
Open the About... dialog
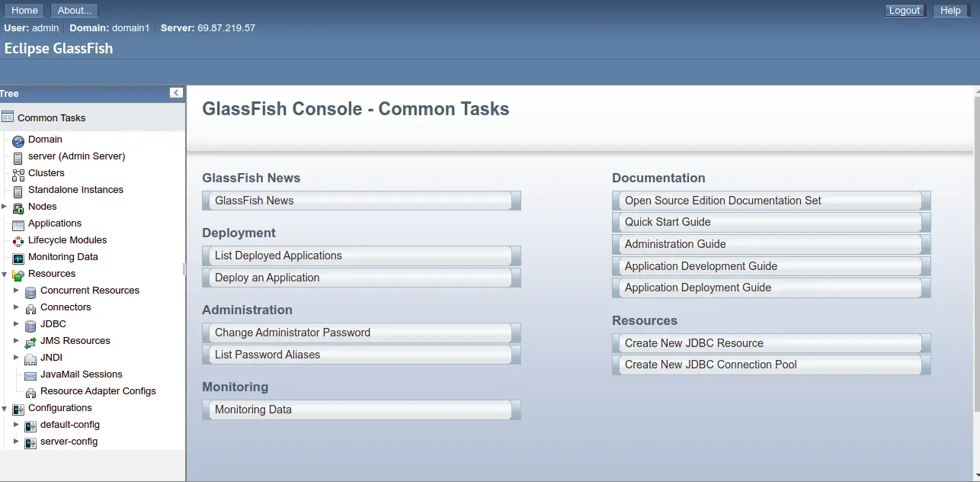(75, 10)
